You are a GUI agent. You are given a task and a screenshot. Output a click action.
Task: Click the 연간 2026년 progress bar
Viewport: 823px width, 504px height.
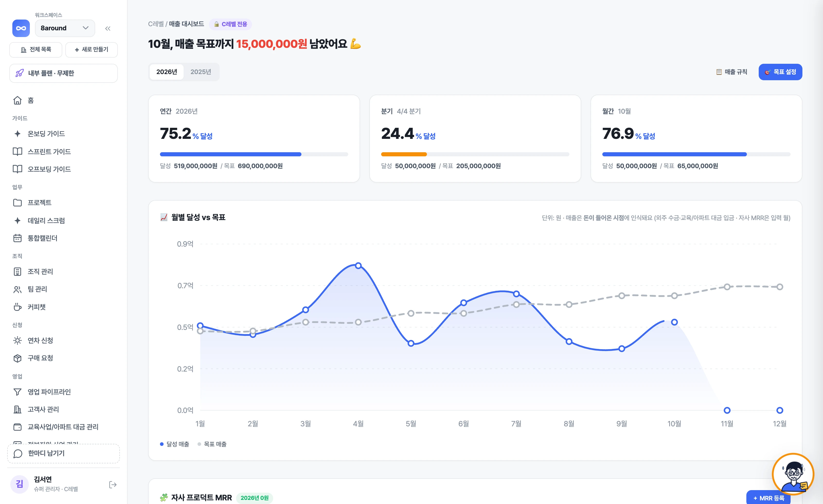(x=254, y=154)
